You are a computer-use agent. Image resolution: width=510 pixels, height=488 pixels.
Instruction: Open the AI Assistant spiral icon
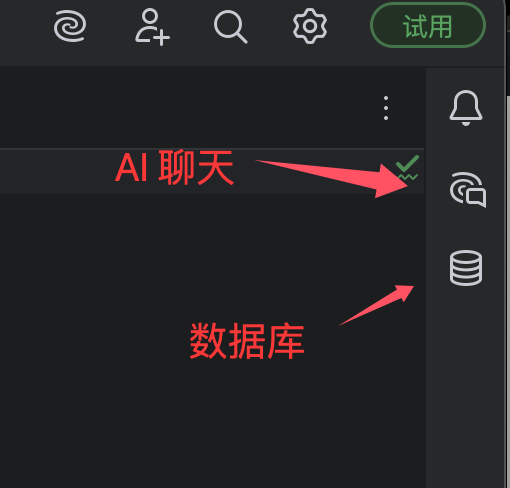click(70, 26)
